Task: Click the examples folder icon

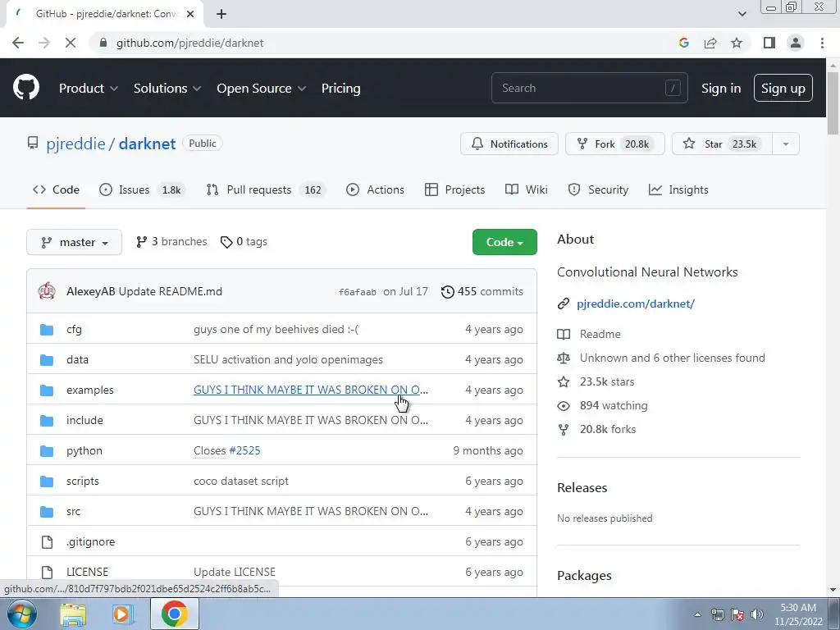Action: click(x=47, y=390)
